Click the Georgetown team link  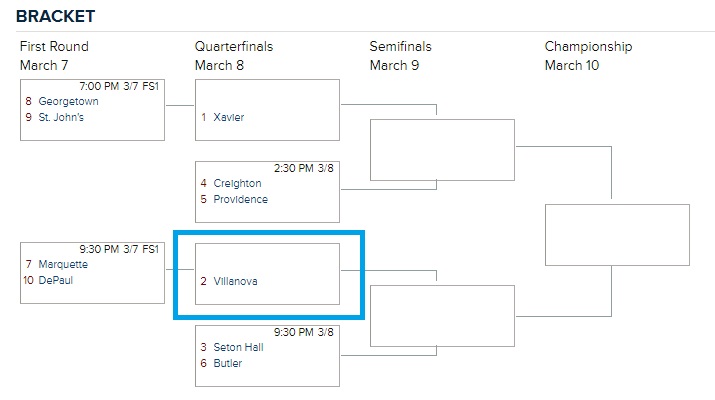coord(69,101)
